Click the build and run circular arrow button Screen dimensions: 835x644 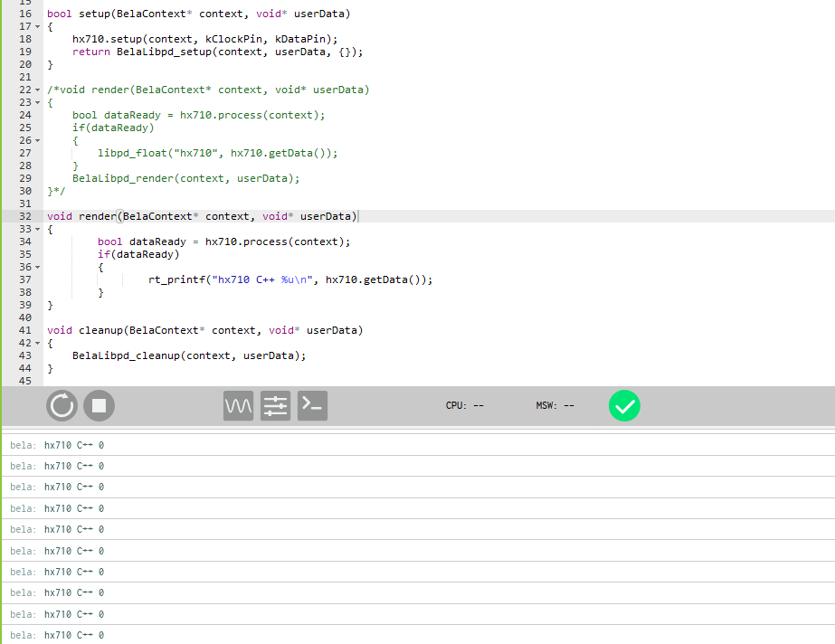(x=62, y=406)
